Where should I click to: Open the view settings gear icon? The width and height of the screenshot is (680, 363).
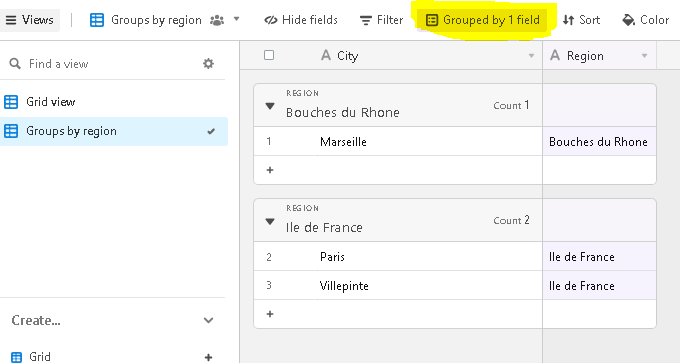(x=208, y=64)
